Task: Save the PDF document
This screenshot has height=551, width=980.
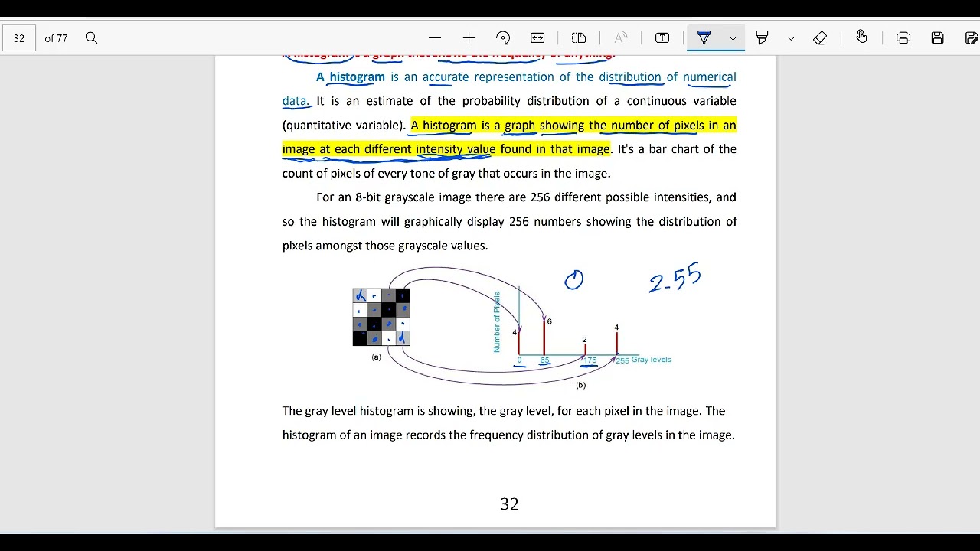Action: [937, 38]
